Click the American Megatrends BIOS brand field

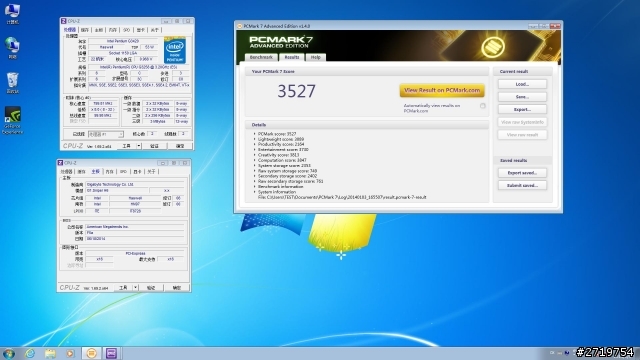pos(135,227)
